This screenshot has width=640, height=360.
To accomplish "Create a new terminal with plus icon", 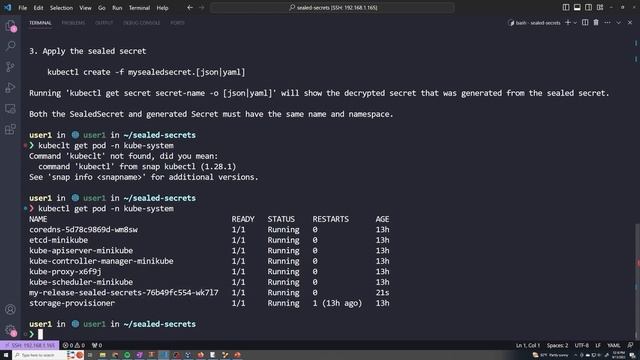I will pos(568,22).
